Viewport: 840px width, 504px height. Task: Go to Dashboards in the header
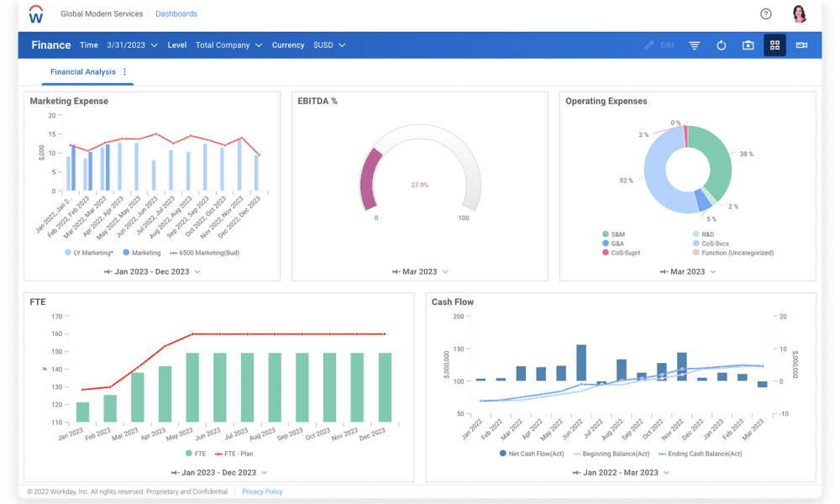pyautogui.click(x=176, y=14)
